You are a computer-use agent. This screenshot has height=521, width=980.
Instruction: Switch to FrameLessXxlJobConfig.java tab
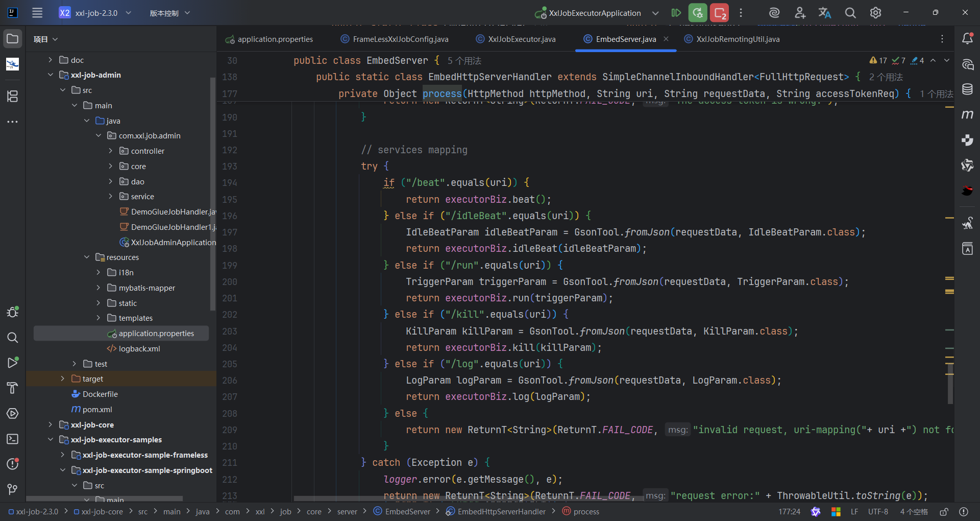[x=395, y=39]
